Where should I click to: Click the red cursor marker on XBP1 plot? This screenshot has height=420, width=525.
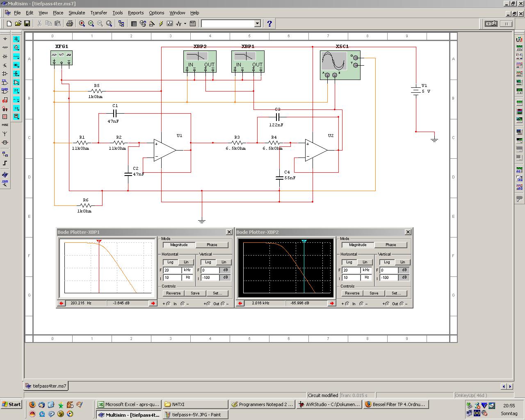click(x=99, y=242)
